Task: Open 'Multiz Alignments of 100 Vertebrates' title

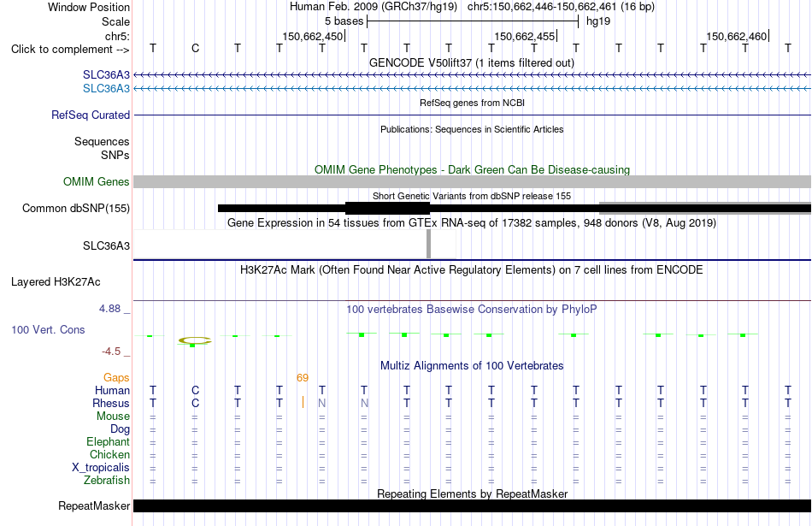Action: coord(472,366)
